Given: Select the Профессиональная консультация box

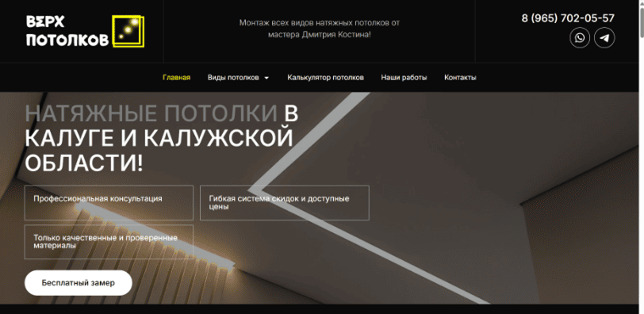Looking at the screenshot, I should pyautogui.click(x=109, y=203).
